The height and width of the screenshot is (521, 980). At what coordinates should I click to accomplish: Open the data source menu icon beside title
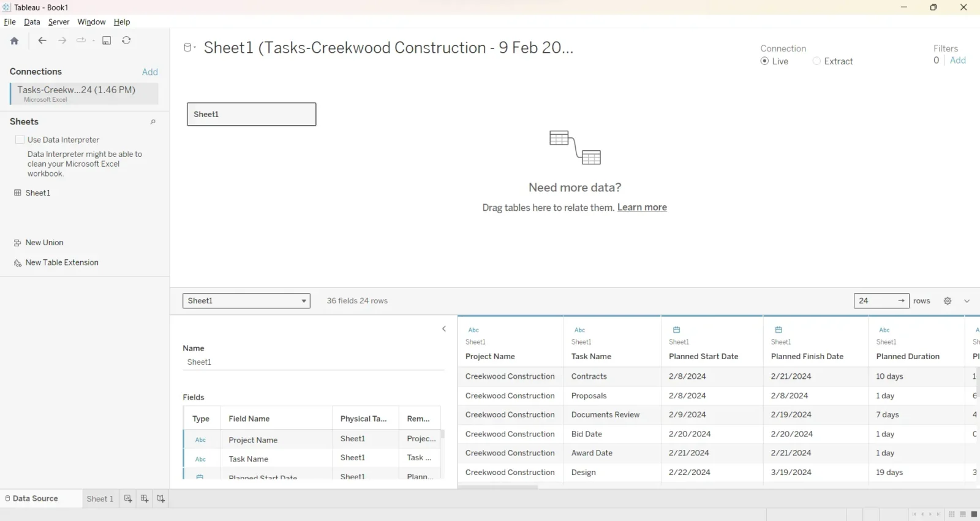[x=189, y=47]
